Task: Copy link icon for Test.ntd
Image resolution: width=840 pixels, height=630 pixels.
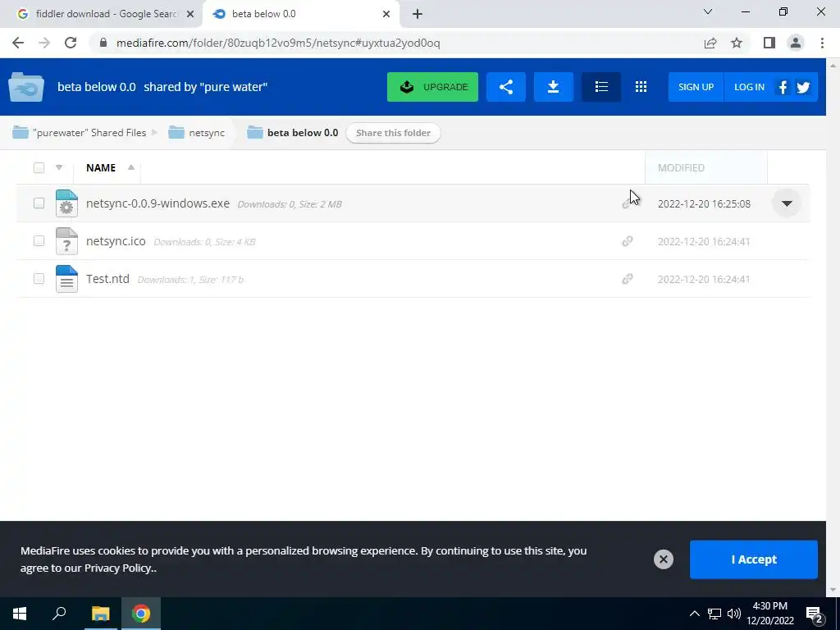Action: pos(627,279)
